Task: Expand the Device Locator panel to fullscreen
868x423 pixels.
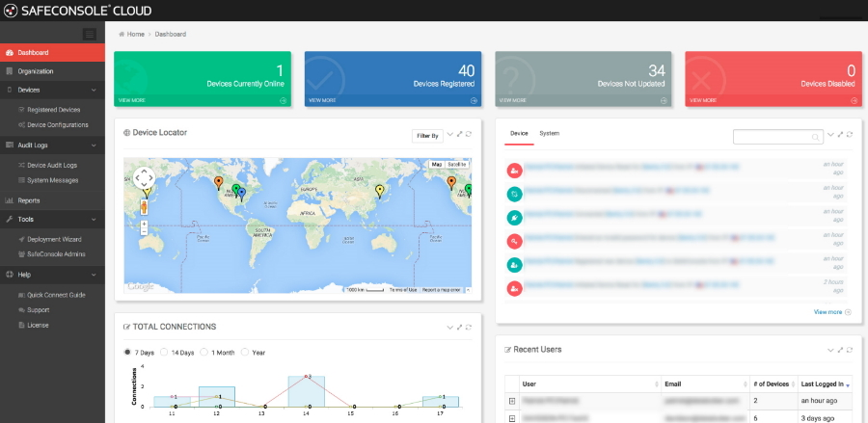Action: pos(459,134)
